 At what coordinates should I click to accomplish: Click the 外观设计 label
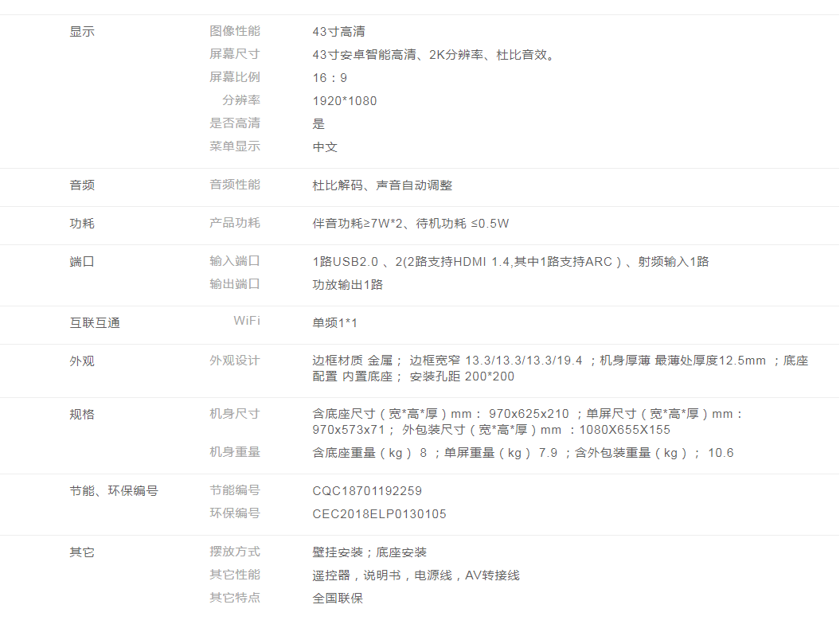click(234, 361)
